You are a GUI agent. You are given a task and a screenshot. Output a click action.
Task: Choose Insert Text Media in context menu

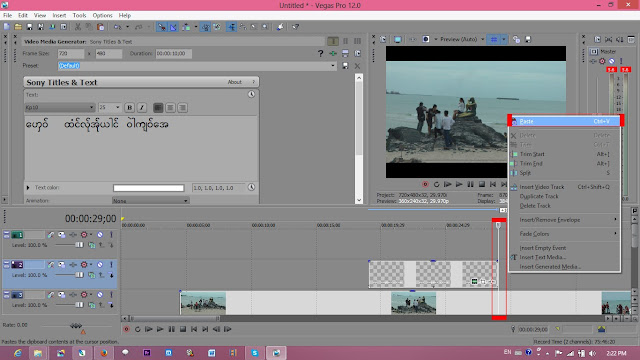[x=564, y=257]
